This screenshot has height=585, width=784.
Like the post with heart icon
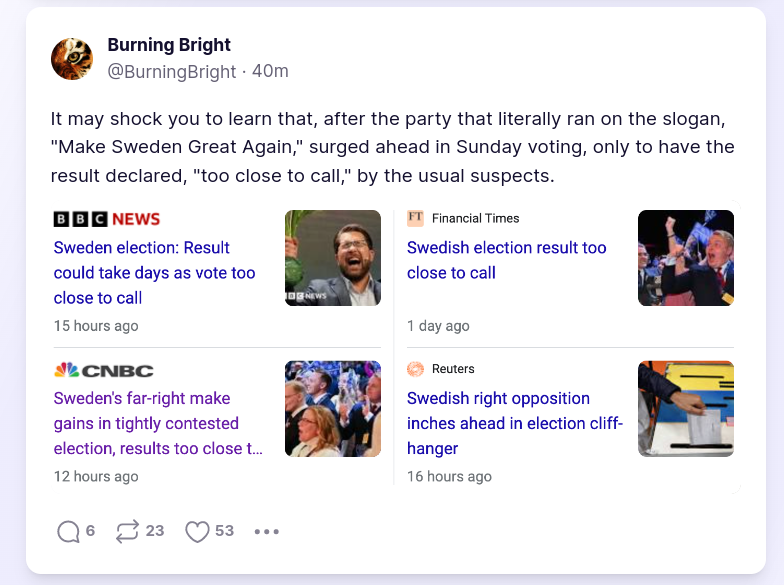click(x=198, y=531)
